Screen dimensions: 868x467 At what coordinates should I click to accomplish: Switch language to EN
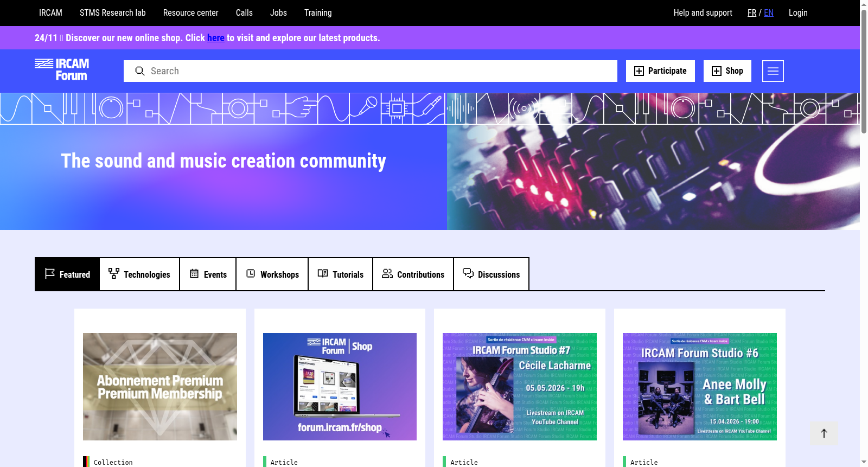(769, 12)
